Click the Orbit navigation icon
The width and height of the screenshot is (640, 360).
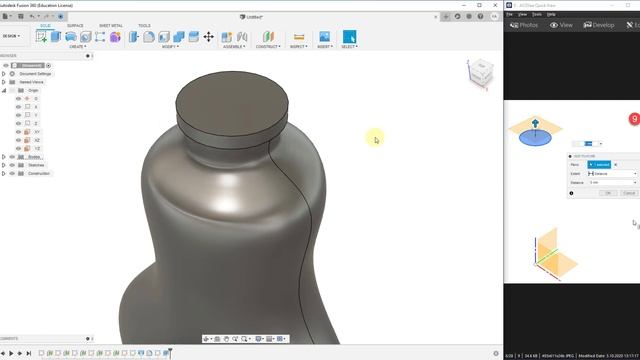tap(207, 339)
